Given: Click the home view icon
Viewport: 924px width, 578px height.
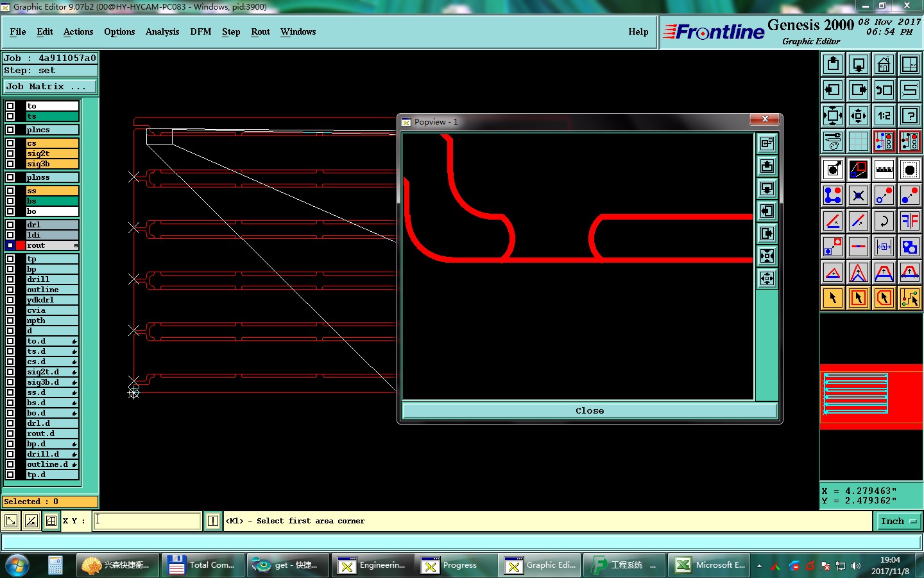Looking at the screenshot, I should (884, 64).
